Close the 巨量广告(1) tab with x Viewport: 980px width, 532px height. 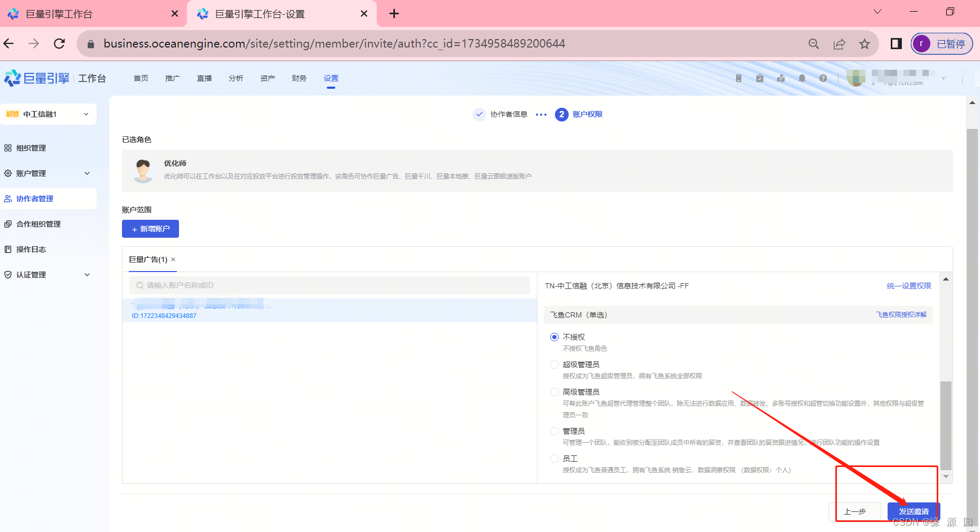coord(173,259)
